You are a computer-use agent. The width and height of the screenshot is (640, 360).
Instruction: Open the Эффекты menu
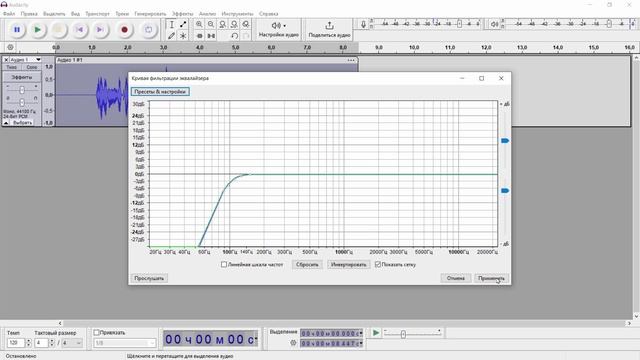pos(182,13)
